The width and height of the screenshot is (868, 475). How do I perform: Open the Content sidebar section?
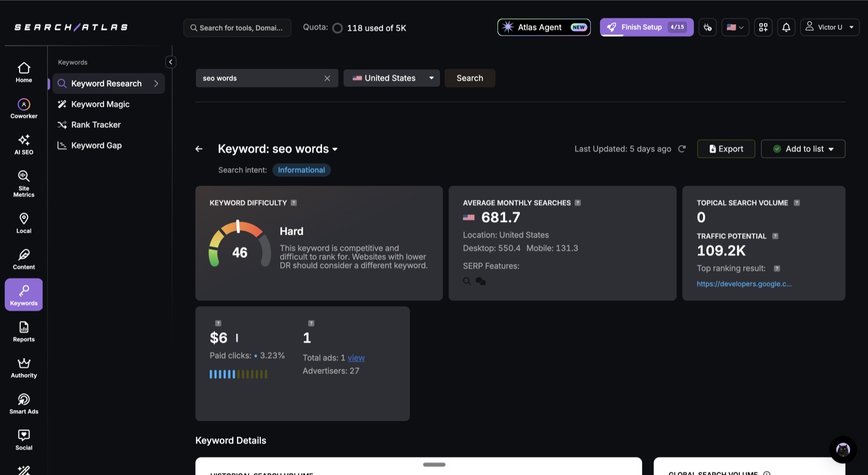click(24, 259)
